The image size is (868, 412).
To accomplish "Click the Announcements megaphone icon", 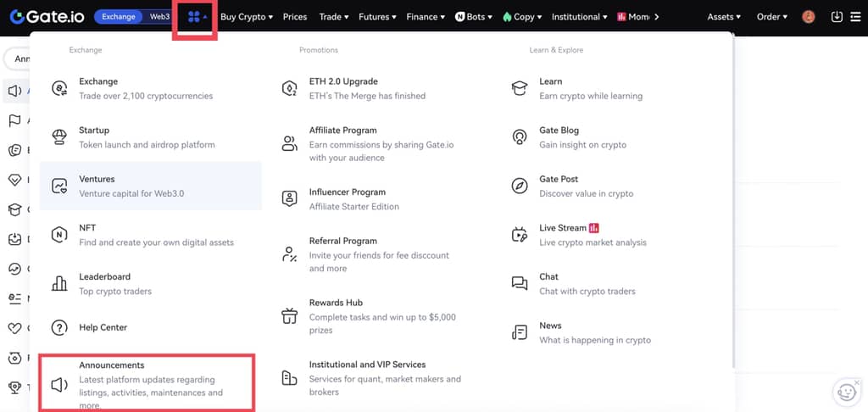I will pyautogui.click(x=59, y=385).
